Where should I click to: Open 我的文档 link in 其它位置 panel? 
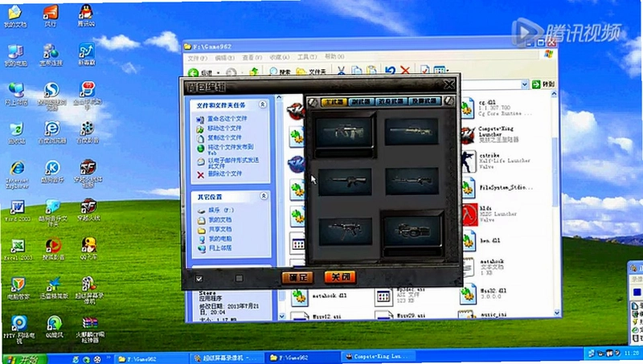[x=220, y=220]
